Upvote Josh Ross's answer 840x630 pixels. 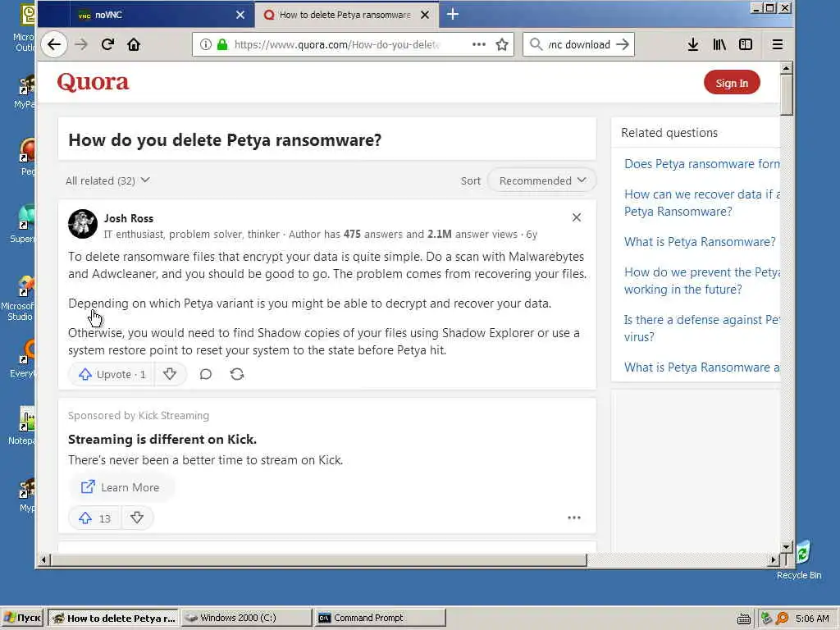(112, 374)
